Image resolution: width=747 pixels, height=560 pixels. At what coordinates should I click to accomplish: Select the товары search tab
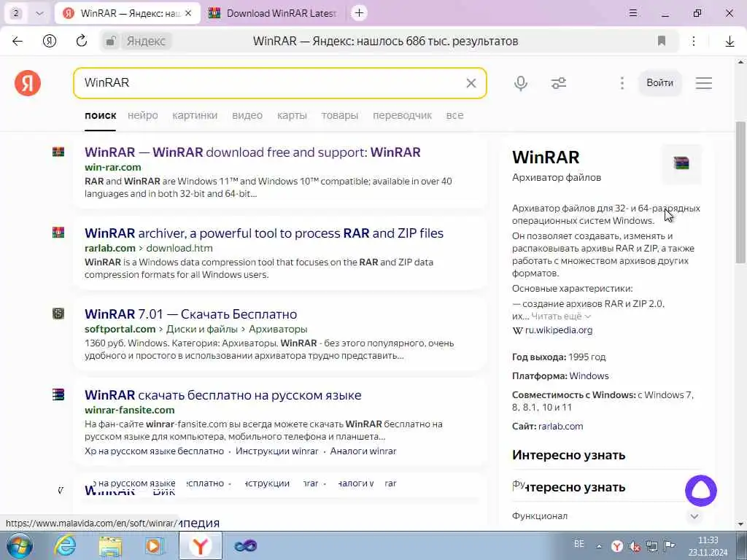click(x=340, y=115)
